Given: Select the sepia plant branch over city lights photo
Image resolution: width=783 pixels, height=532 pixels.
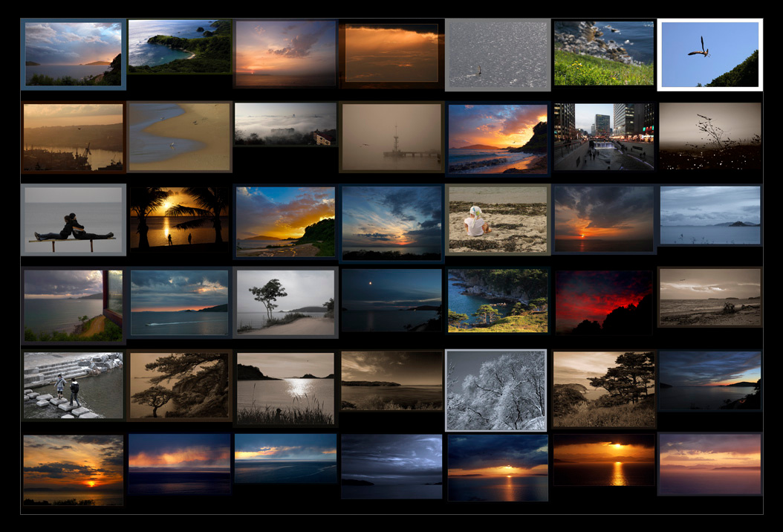Looking at the screenshot, I should point(709,137).
